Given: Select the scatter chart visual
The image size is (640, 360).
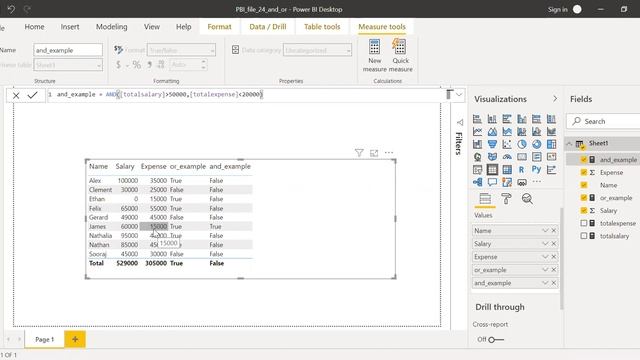Looking at the screenshot, I should (x=507, y=144).
